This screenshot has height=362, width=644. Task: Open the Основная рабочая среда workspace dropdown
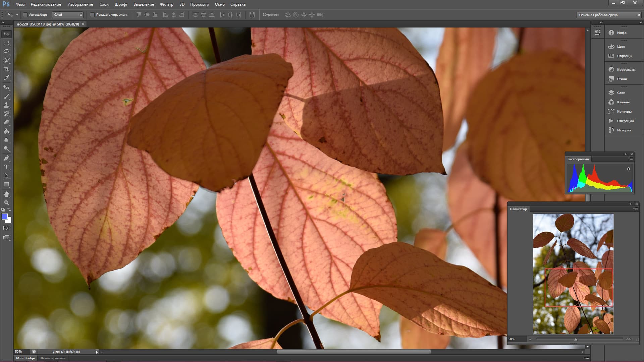(x=609, y=15)
